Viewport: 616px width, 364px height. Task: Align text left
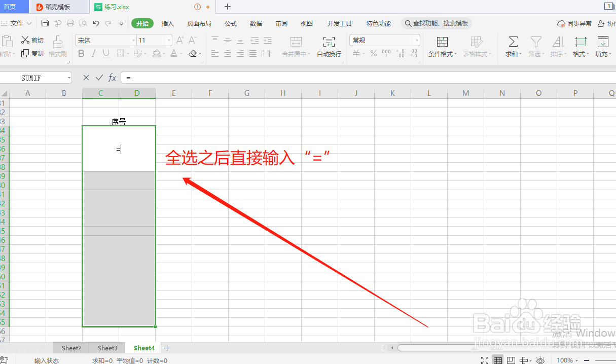215,53
